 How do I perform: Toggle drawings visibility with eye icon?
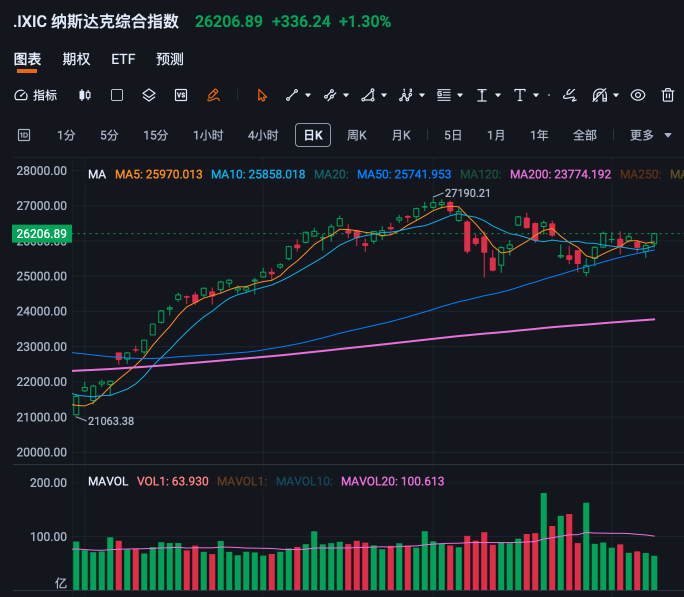point(638,95)
